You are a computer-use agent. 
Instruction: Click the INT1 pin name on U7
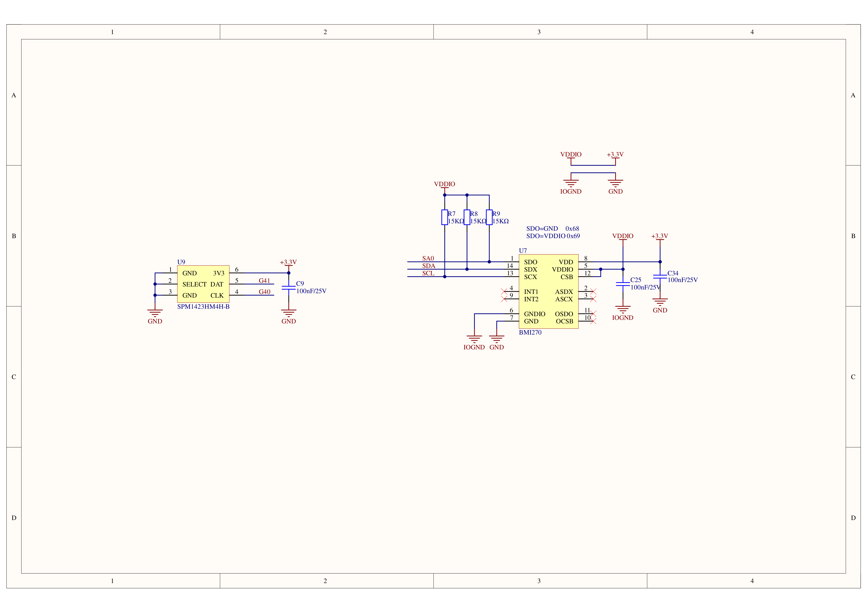[x=531, y=292]
